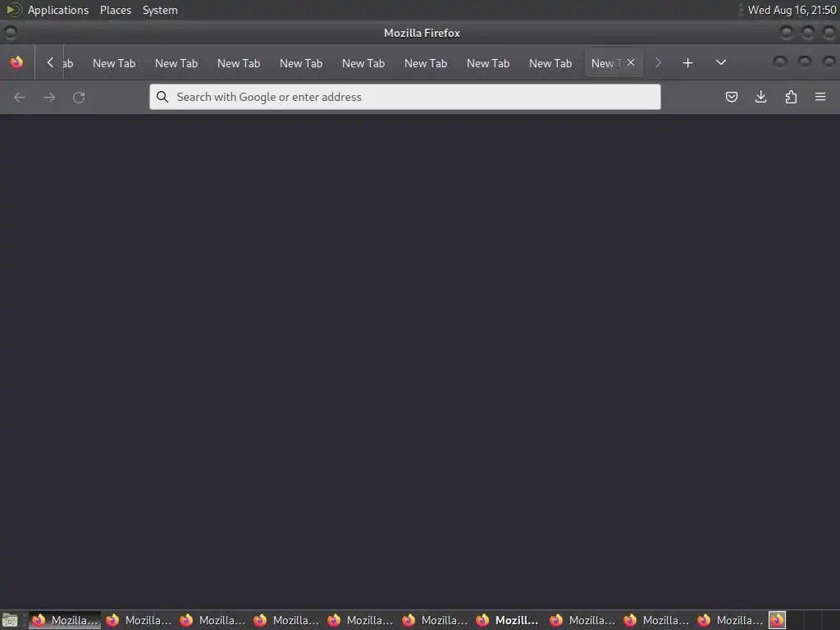The height and width of the screenshot is (630, 840).
Task: Open the Extensions puzzle-piece menu
Action: pyautogui.click(x=791, y=97)
